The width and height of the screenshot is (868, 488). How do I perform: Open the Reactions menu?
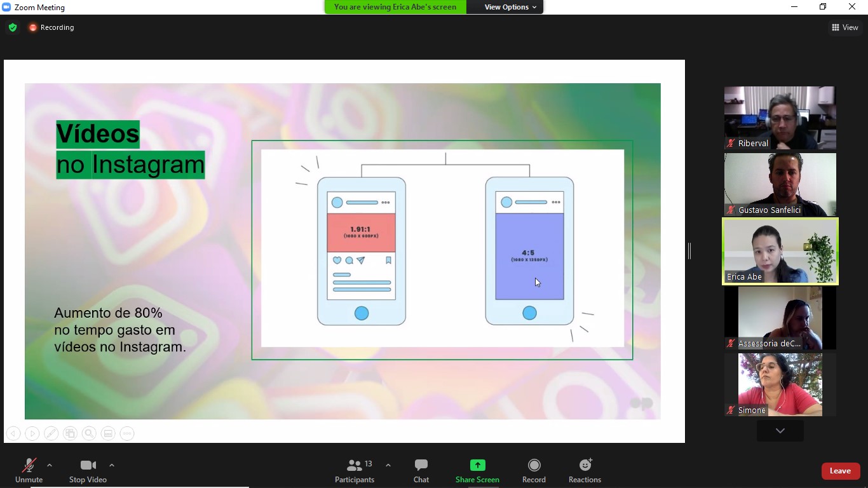coord(585,471)
